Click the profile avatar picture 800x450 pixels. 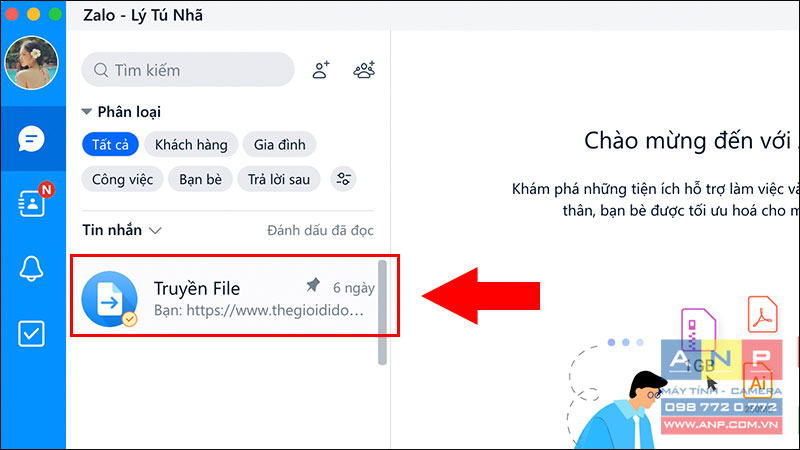31,63
